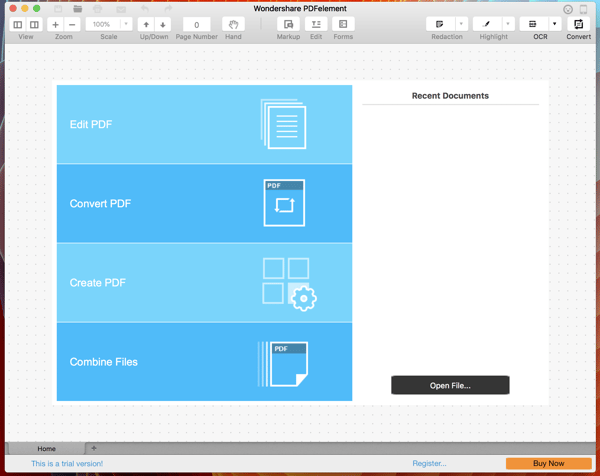The image size is (600, 476).
Task: Add a new tab with plus
Action: (94, 448)
